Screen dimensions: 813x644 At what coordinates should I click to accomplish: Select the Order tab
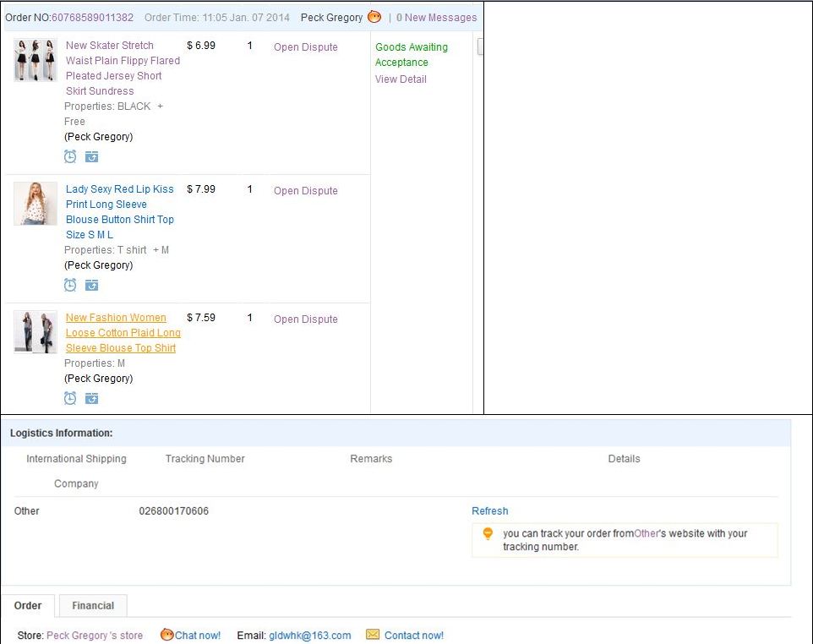[x=28, y=605]
